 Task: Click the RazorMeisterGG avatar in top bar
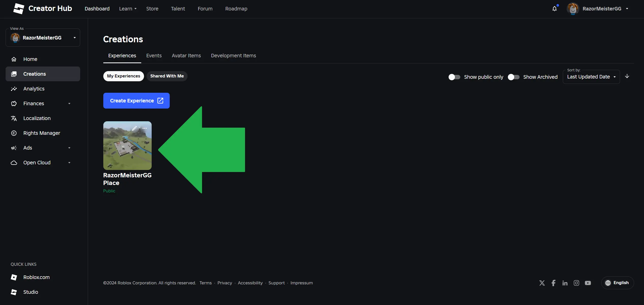[573, 9]
